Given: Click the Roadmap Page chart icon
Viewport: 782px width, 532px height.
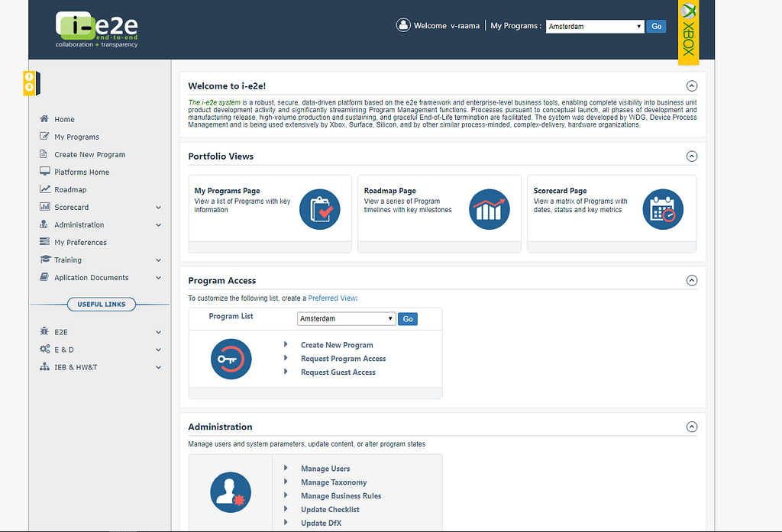Looking at the screenshot, I should coord(489,209).
